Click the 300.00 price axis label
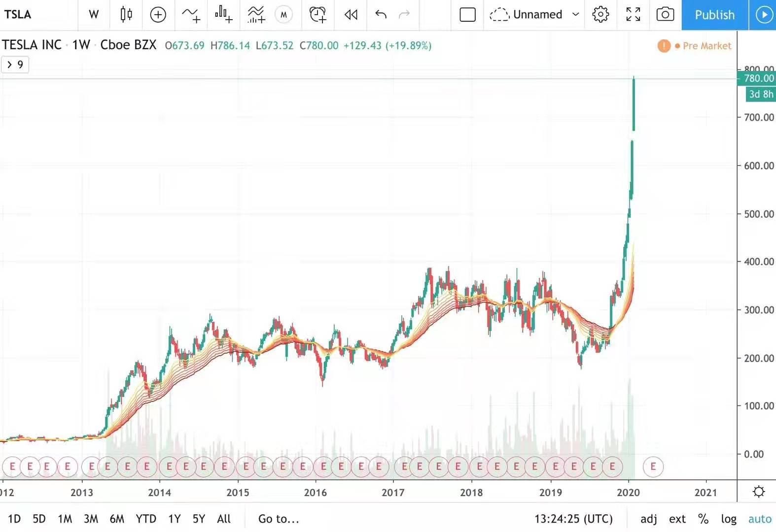 [759, 310]
